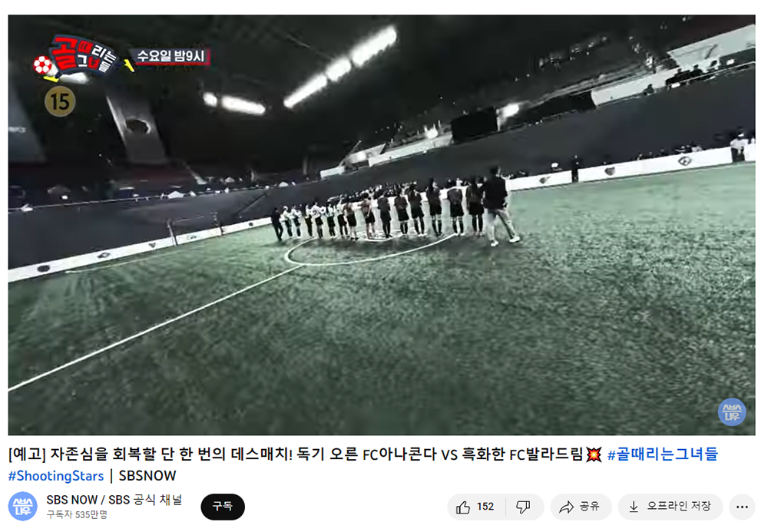This screenshot has height=532, width=768.
Task: Open the #ShootingStars hashtag link
Action: 56,476
